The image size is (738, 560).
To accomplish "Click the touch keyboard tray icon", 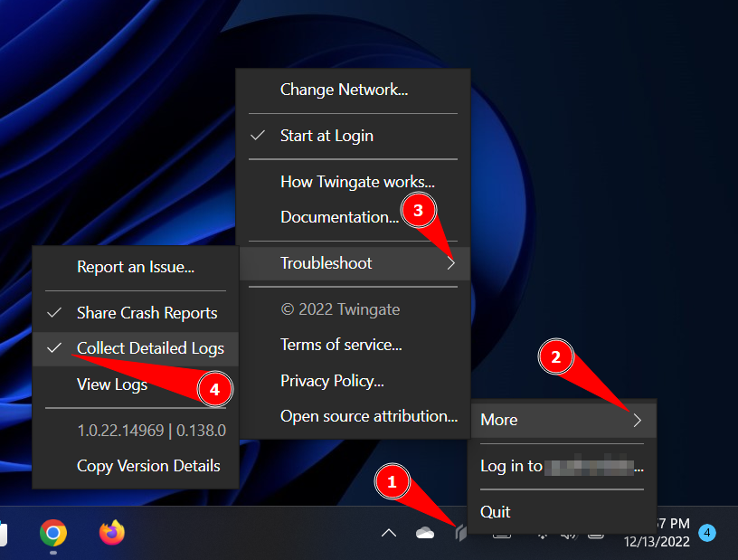I will pyautogui.click(x=503, y=536).
